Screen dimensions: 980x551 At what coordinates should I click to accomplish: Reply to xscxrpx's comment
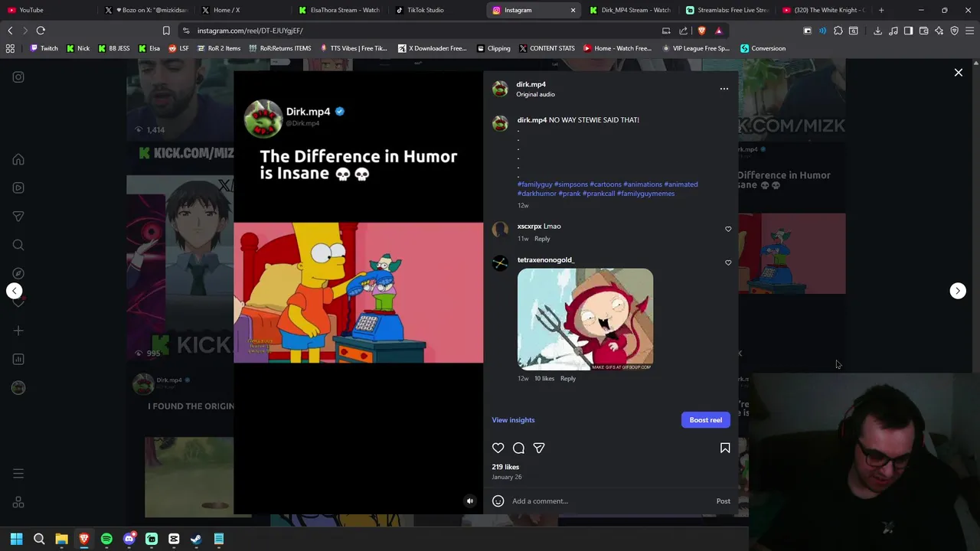click(x=542, y=239)
